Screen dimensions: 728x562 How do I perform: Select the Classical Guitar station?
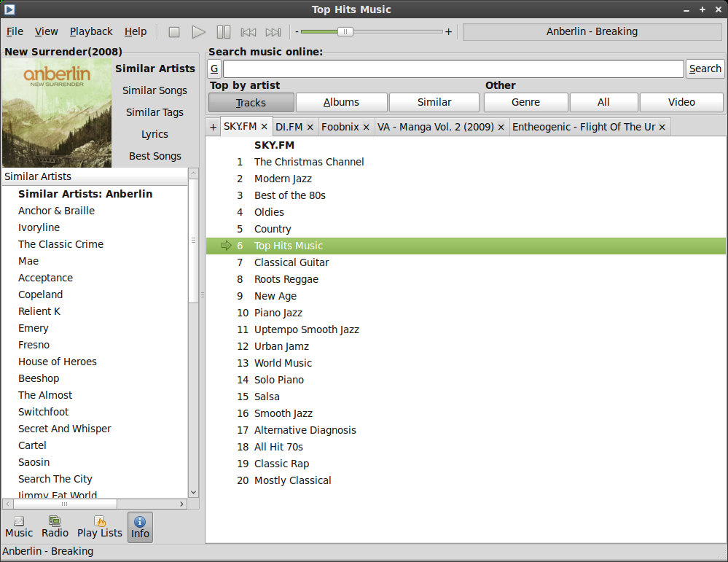[466, 262]
